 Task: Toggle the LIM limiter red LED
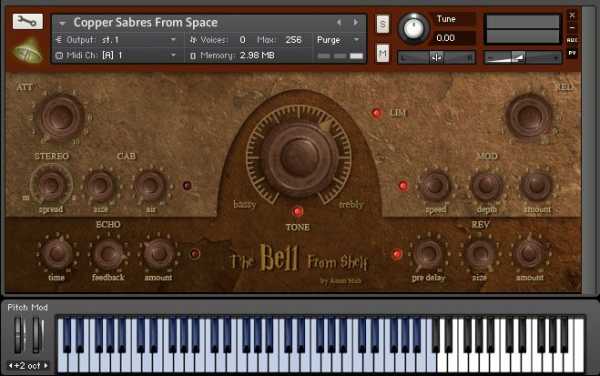[377, 113]
